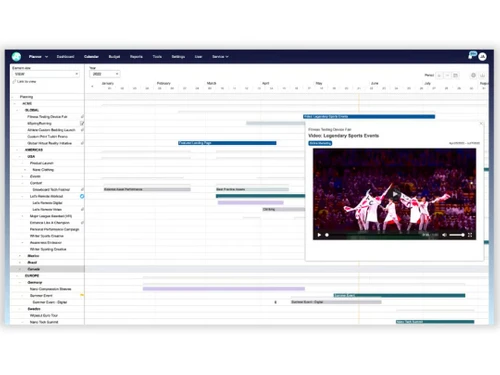The image size is (500, 375).
Task: Select the Featured Landing Page timeline bar
Action: [227, 143]
